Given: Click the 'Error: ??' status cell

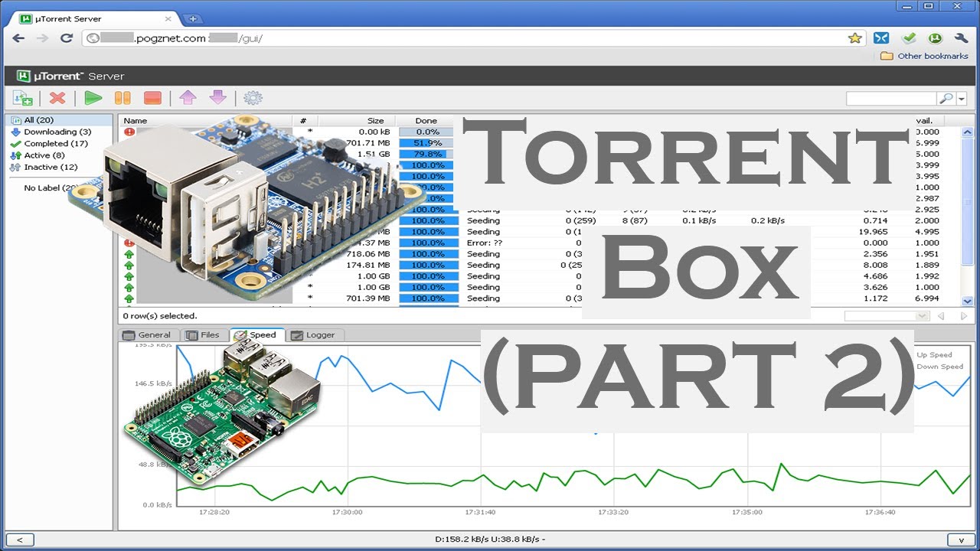Looking at the screenshot, I should 484,243.
